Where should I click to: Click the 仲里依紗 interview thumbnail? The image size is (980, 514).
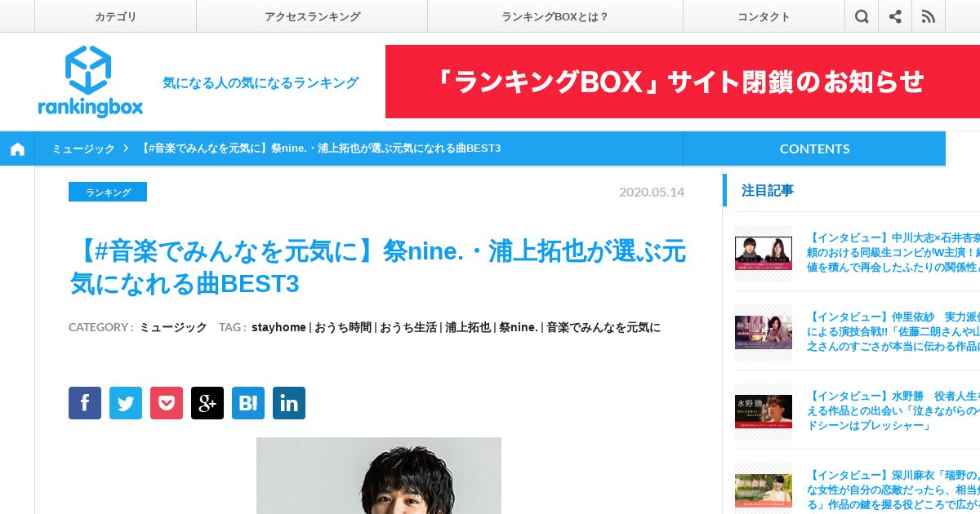click(764, 332)
